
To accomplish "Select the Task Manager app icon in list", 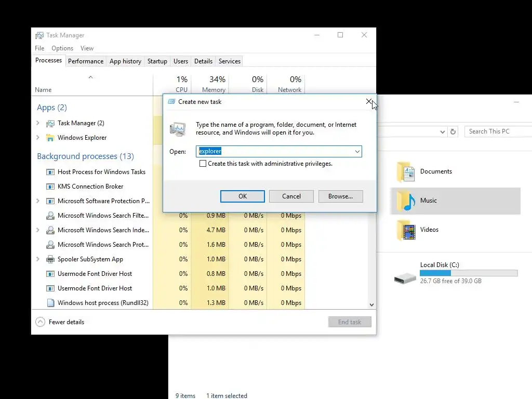I will [x=50, y=123].
